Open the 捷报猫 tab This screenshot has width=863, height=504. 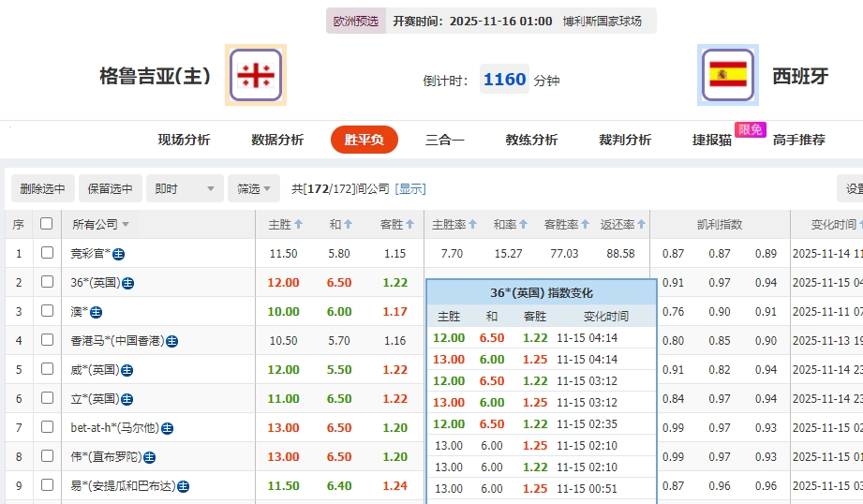click(x=711, y=140)
